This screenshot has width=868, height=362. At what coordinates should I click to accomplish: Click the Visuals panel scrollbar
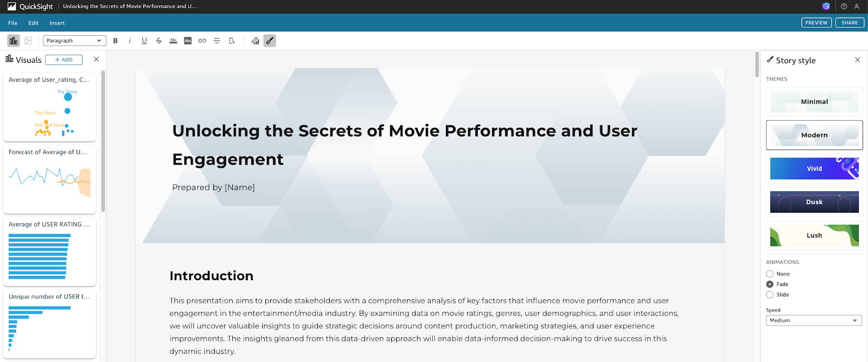pyautogui.click(x=103, y=141)
